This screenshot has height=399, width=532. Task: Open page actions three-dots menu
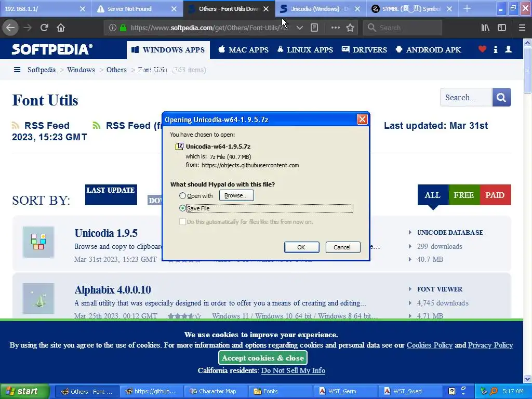pos(335,28)
